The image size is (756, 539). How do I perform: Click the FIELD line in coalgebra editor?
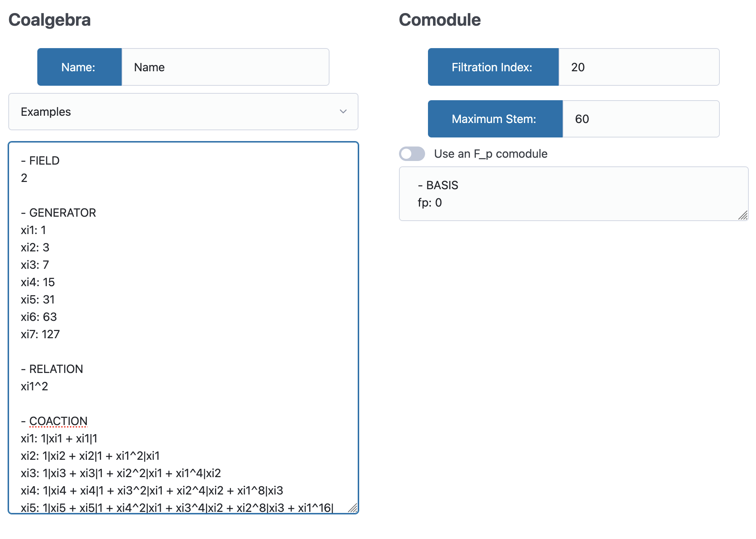coord(40,161)
